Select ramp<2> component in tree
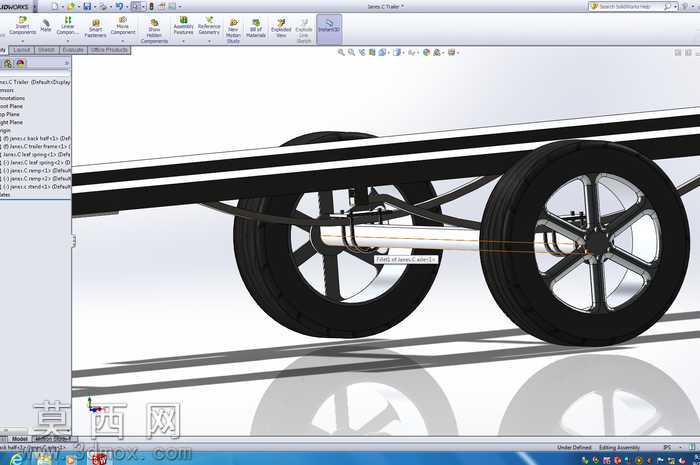This screenshot has width=700, height=465. (37, 179)
